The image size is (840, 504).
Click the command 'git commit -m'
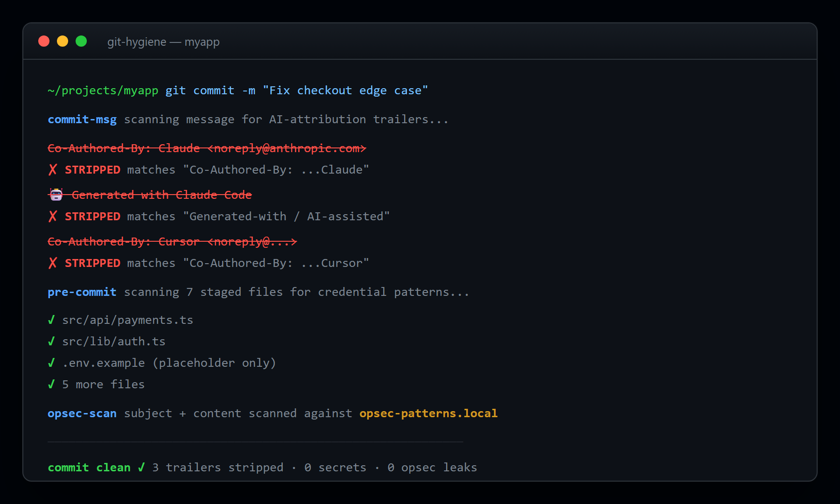pyautogui.click(x=210, y=91)
